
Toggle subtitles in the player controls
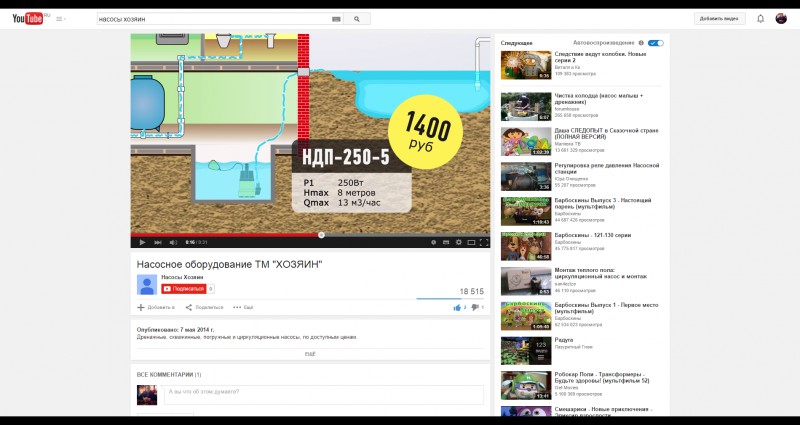click(446, 242)
